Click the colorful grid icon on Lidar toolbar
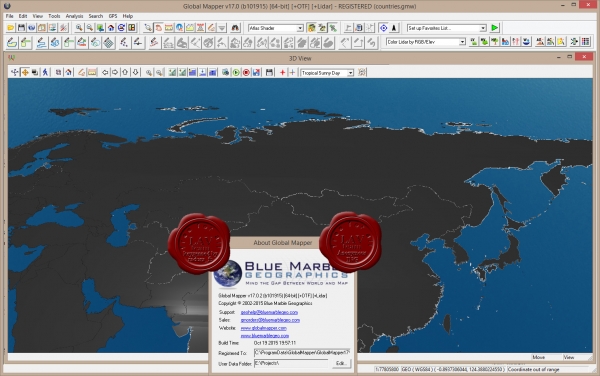Viewport: 600px width, 376px height. tap(585, 42)
